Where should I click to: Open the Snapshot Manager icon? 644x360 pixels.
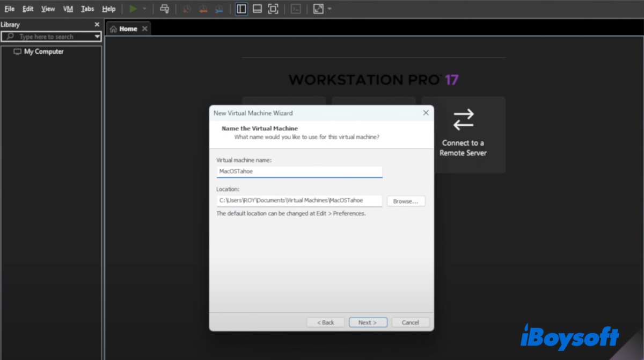219,9
